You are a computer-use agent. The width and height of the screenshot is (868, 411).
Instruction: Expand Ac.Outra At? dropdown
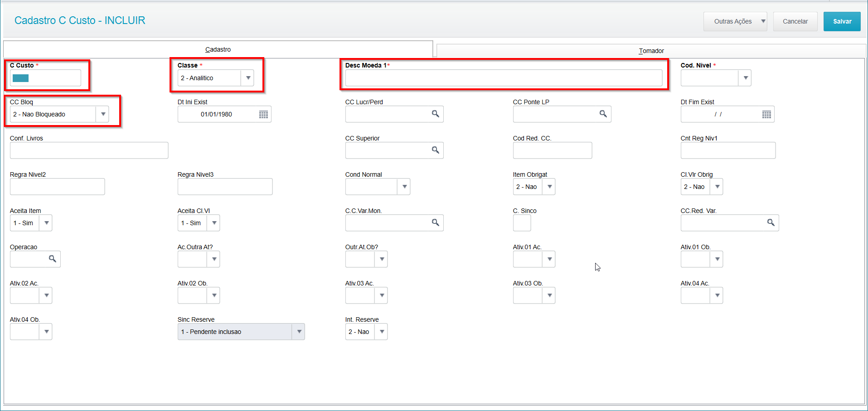[213, 259]
